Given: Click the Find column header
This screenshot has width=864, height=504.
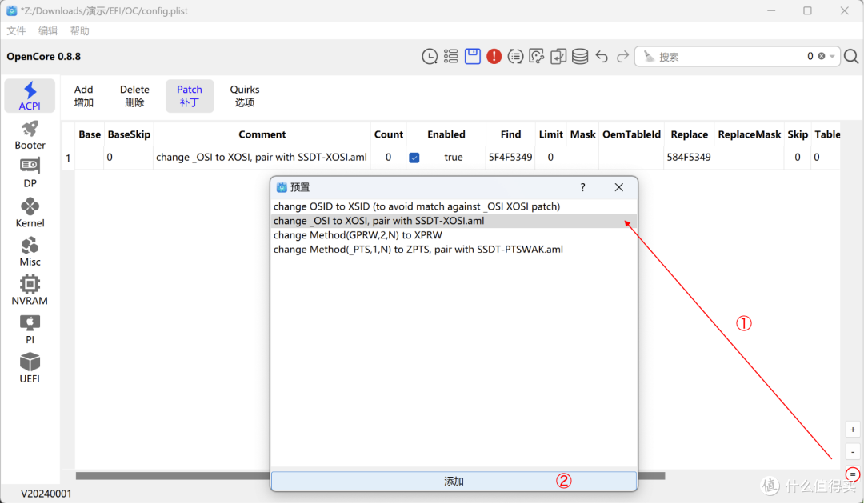Looking at the screenshot, I should 510,134.
